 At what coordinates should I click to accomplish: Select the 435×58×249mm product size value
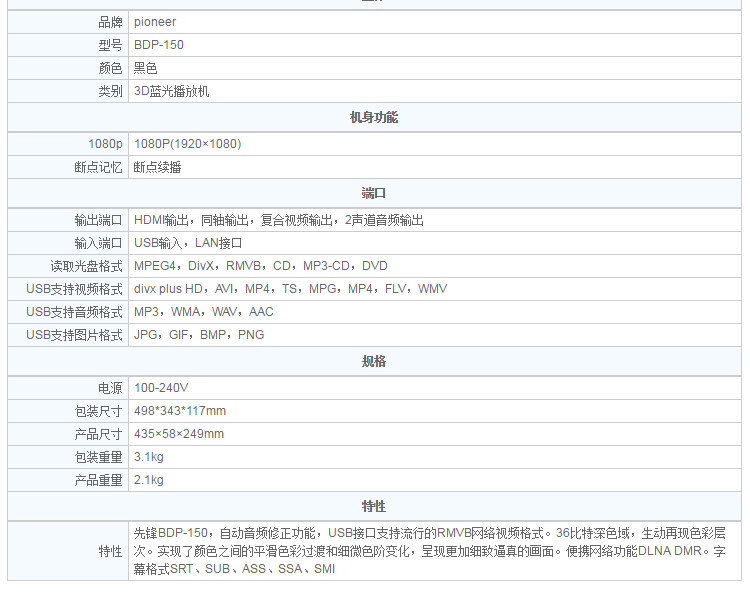(x=178, y=434)
